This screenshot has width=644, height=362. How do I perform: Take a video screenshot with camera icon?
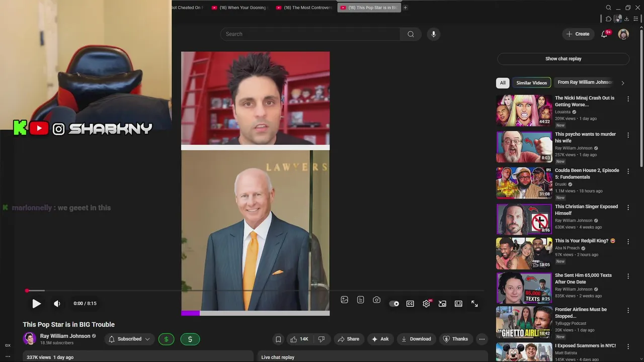pyautogui.click(x=376, y=300)
